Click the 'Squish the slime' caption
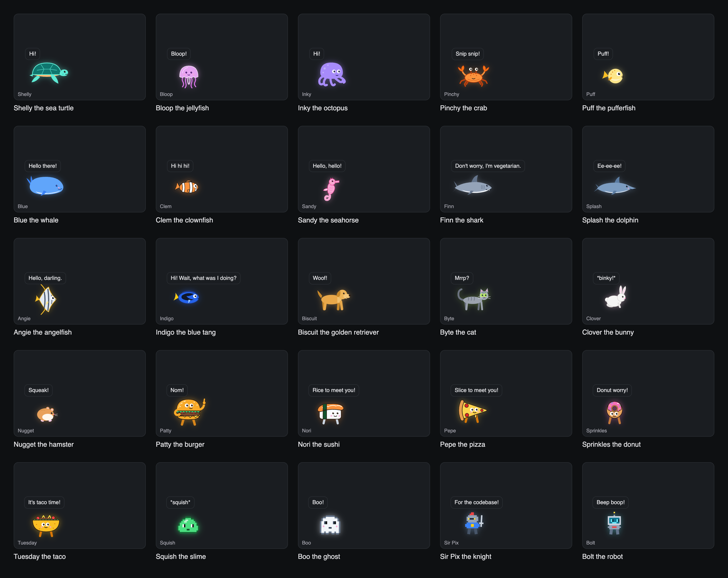The width and height of the screenshot is (728, 578). coord(181,557)
